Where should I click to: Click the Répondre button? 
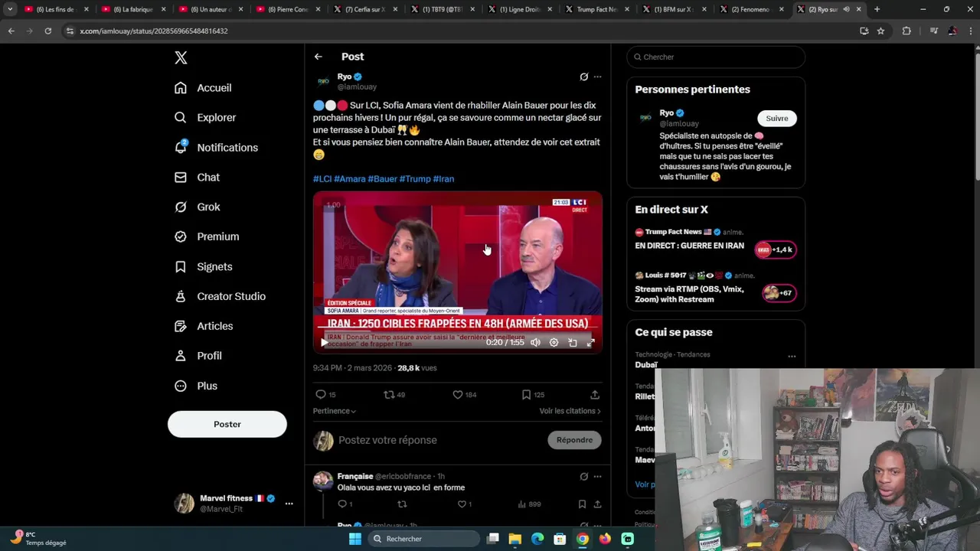575,440
